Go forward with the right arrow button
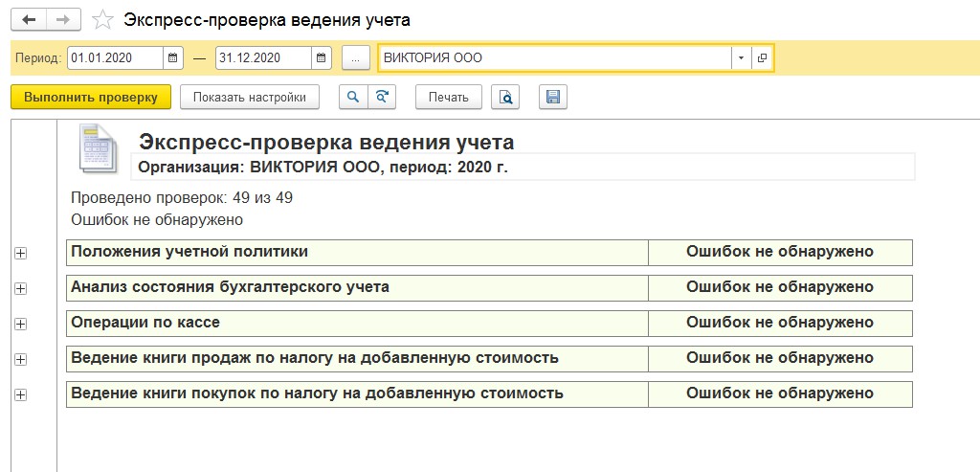The image size is (980, 472). tap(63, 20)
